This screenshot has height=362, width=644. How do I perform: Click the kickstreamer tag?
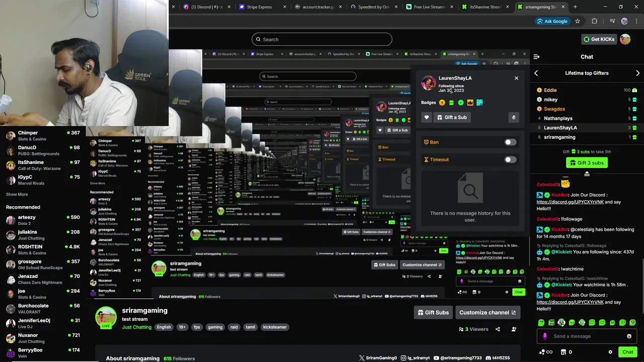tap(275, 327)
